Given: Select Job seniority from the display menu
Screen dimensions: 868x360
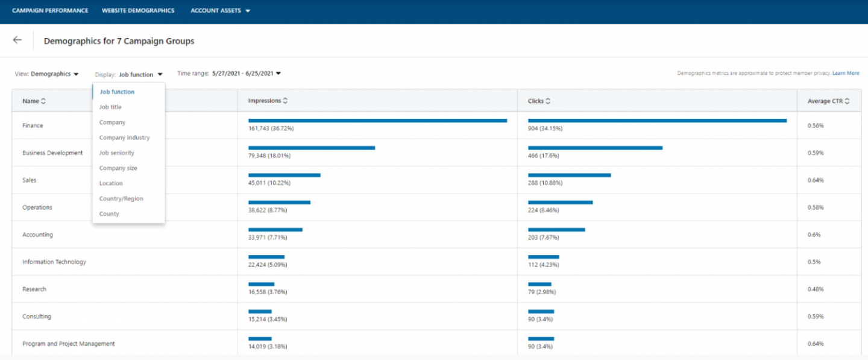Looking at the screenshot, I should 117,153.
